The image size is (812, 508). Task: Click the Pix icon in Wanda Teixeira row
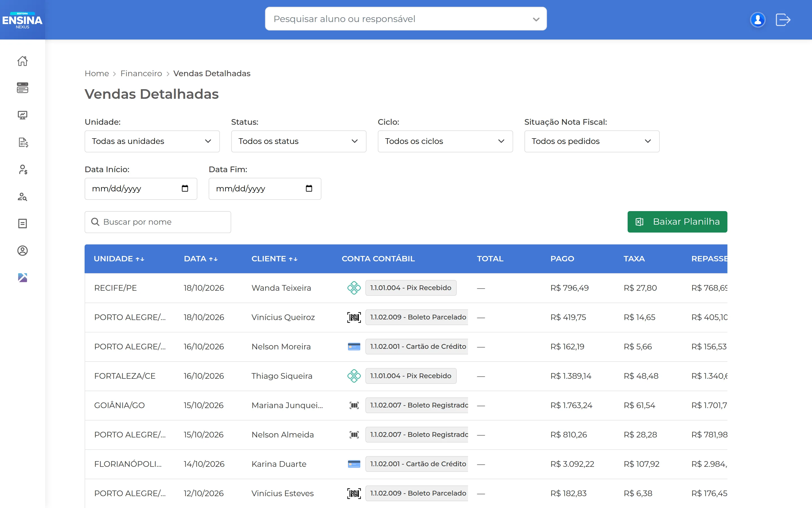coord(354,288)
